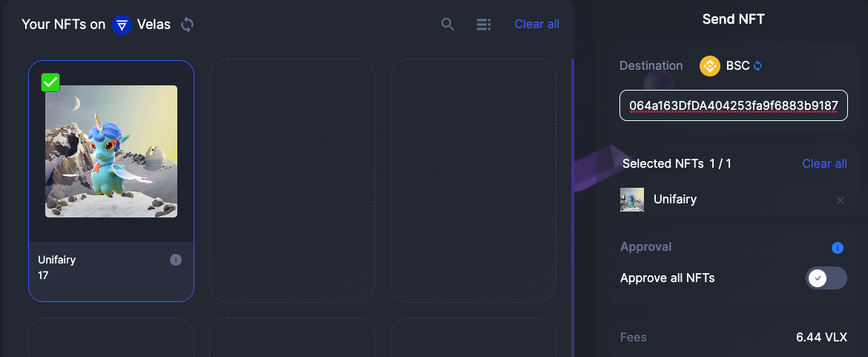Screen dimensions: 868x357
Task: Click the Send NFT heading
Action: tap(733, 19)
